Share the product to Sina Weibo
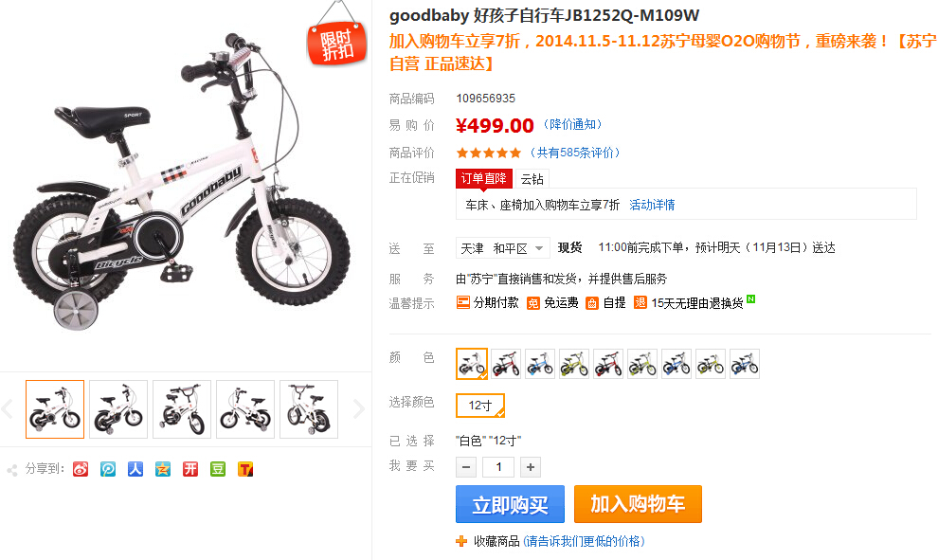The height and width of the screenshot is (560, 938). pyautogui.click(x=81, y=469)
